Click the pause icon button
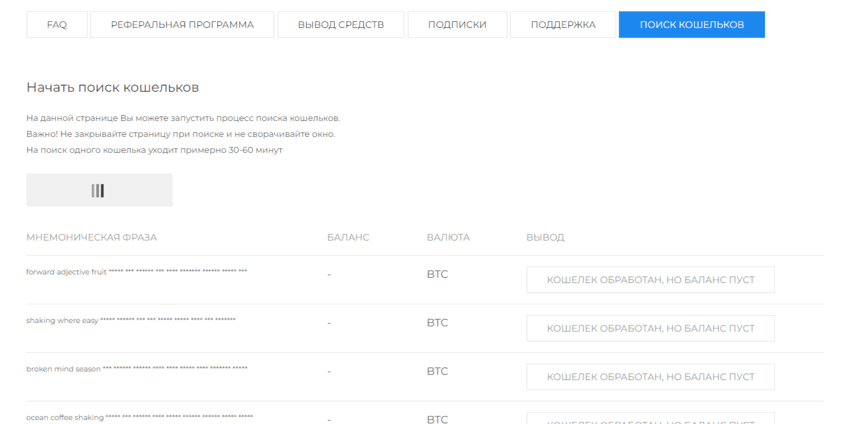The image size is (850, 424). [x=99, y=190]
